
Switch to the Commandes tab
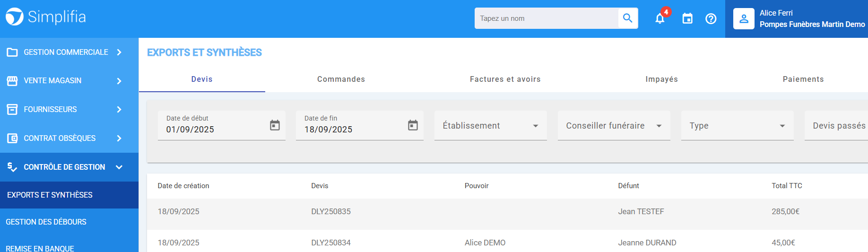point(341,79)
